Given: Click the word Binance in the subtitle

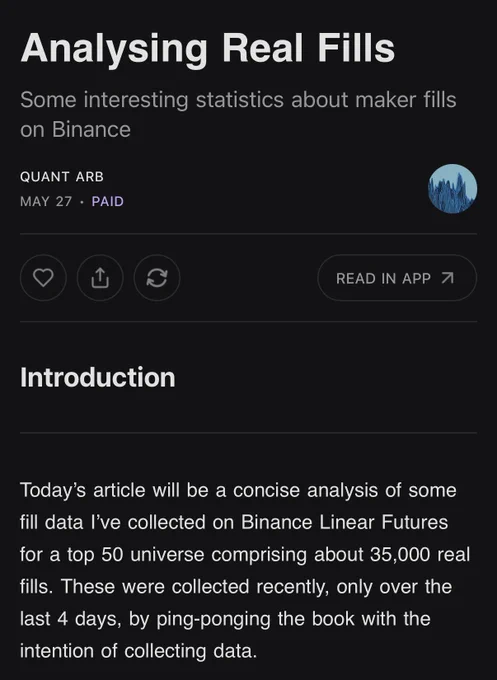Looking at the screenshot, I should coord(91,129).
